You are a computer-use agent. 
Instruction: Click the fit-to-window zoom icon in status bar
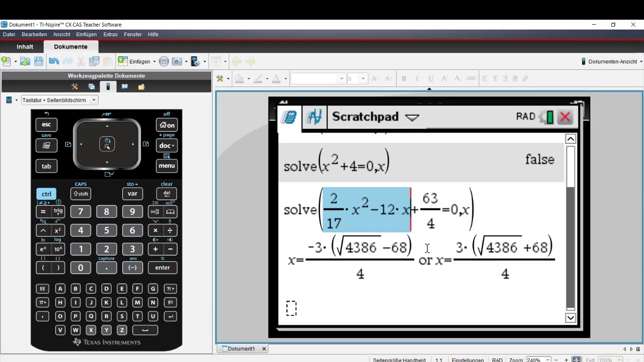point(577,360)
